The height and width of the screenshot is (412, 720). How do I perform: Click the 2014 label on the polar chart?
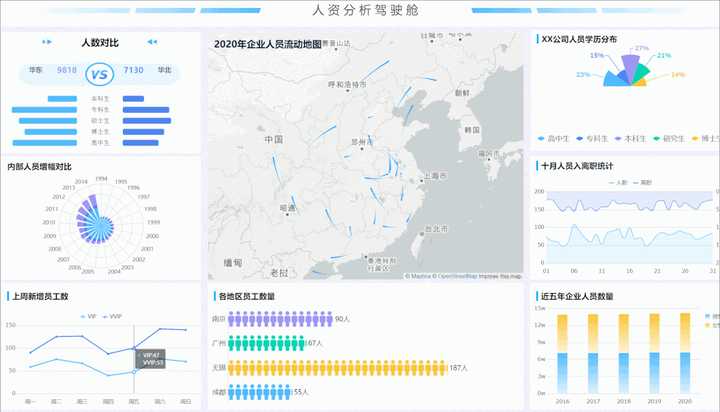[81, 181]
